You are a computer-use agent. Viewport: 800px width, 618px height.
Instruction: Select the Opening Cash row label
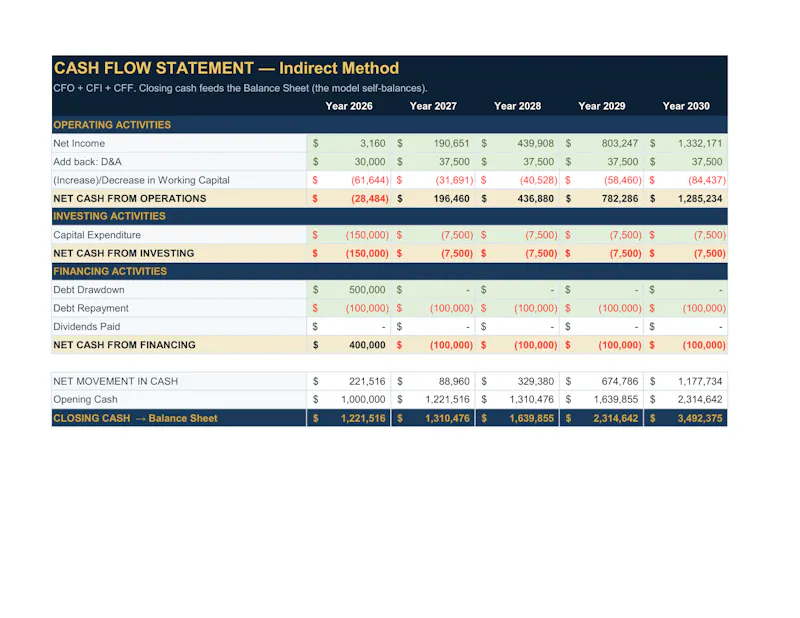click(85, 400)
